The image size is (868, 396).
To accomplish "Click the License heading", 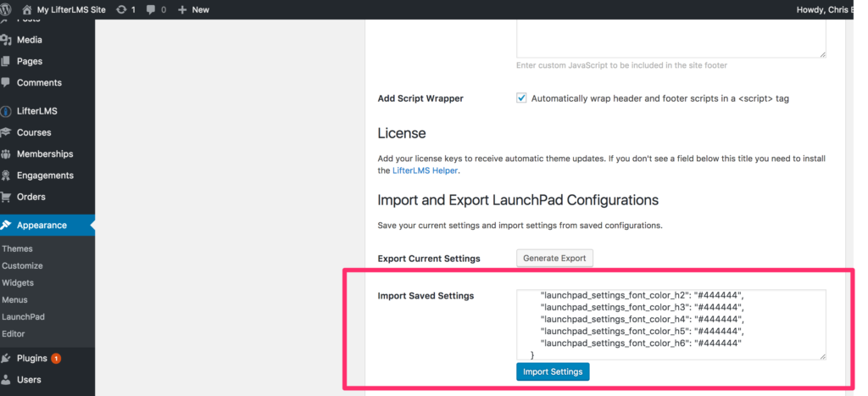I will 401,133.
